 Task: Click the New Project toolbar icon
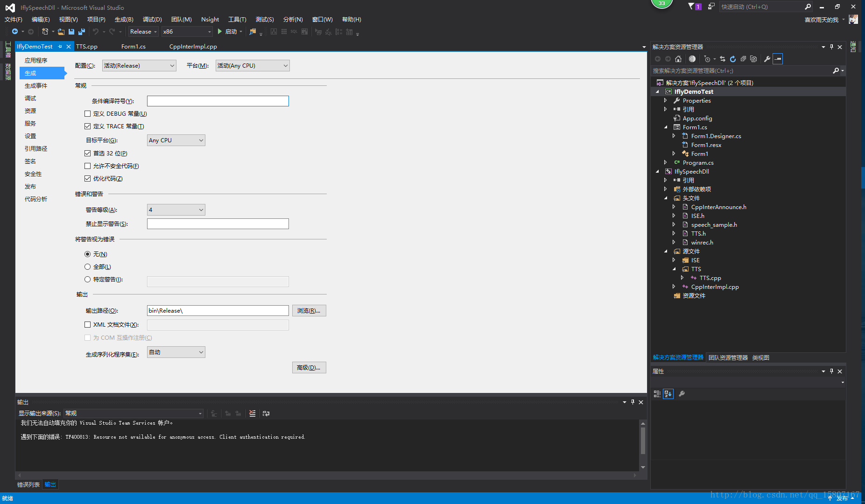coord(45,32)
